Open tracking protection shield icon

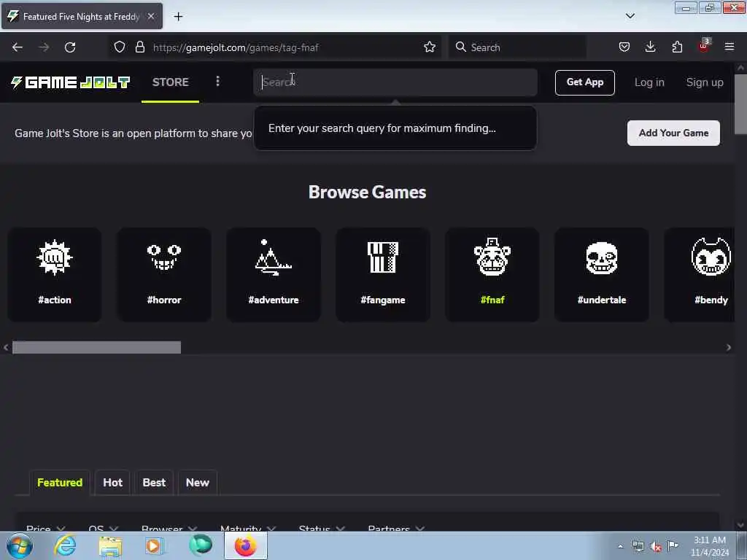120,47
